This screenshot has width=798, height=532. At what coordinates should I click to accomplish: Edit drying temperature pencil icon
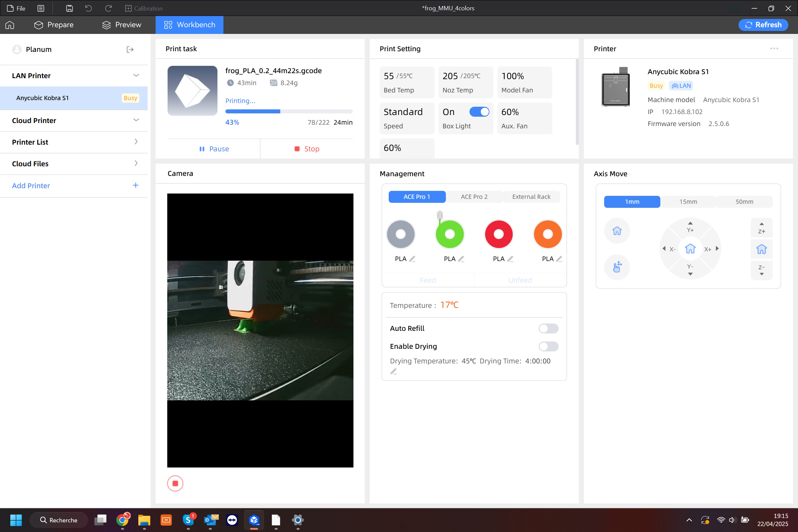pos(393,371)
